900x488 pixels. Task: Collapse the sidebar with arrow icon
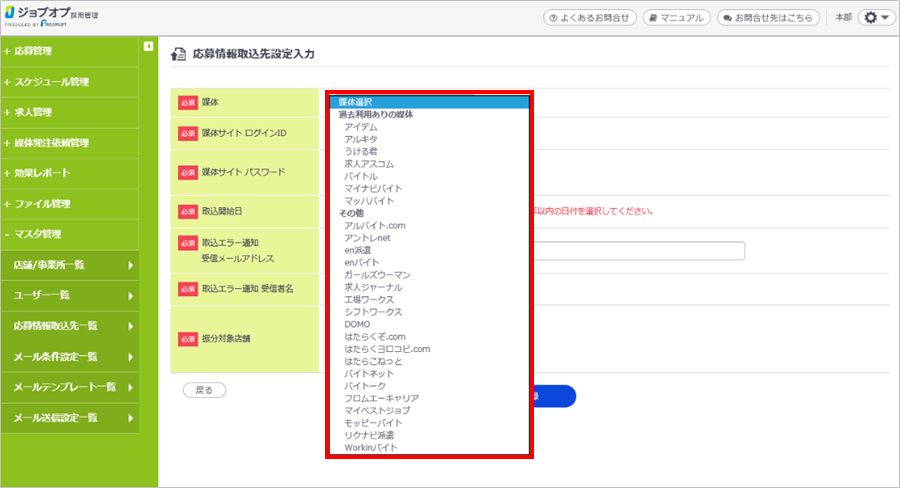(148, 46)
